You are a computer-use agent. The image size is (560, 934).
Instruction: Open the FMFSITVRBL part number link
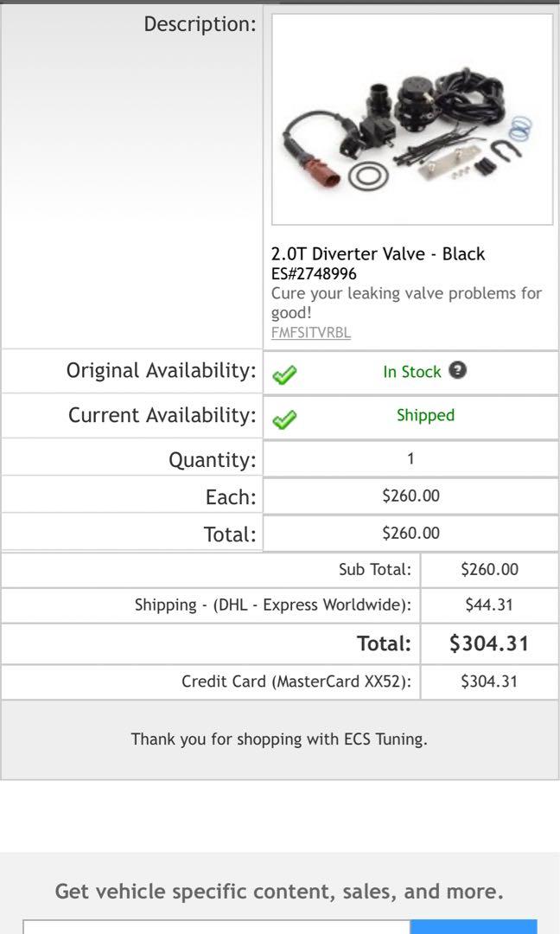tap(311, 332)
